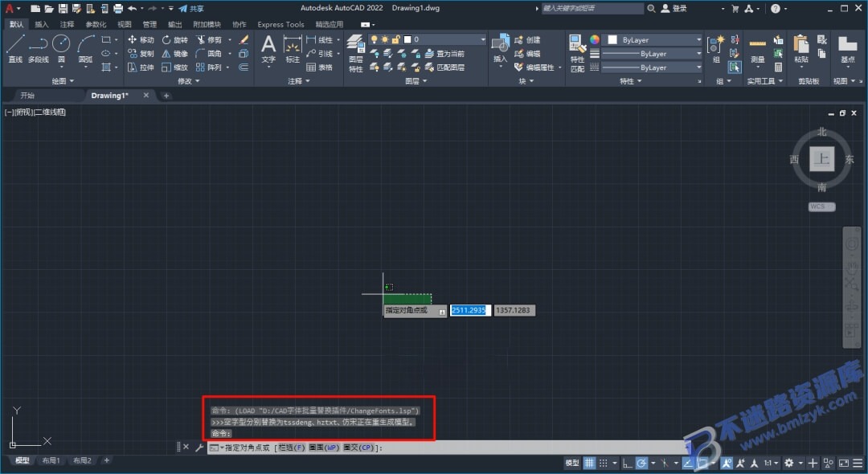Select the Text (文字) tool

point(268,49)
